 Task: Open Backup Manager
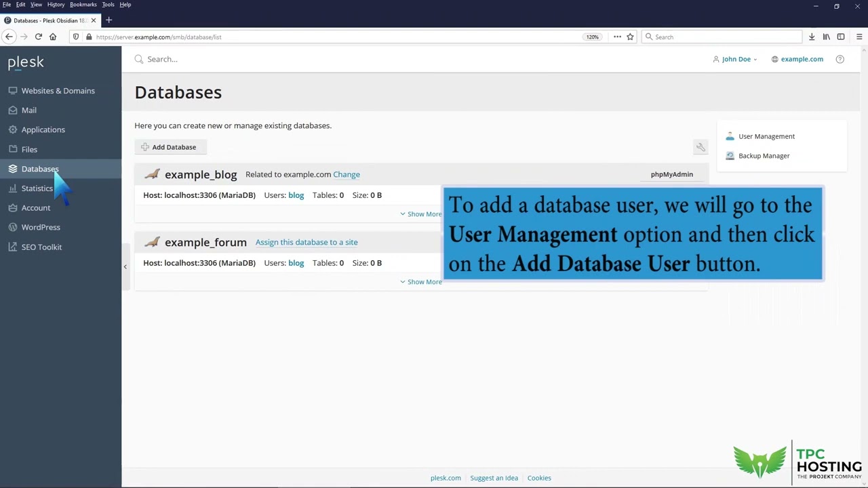pos(764,156)
